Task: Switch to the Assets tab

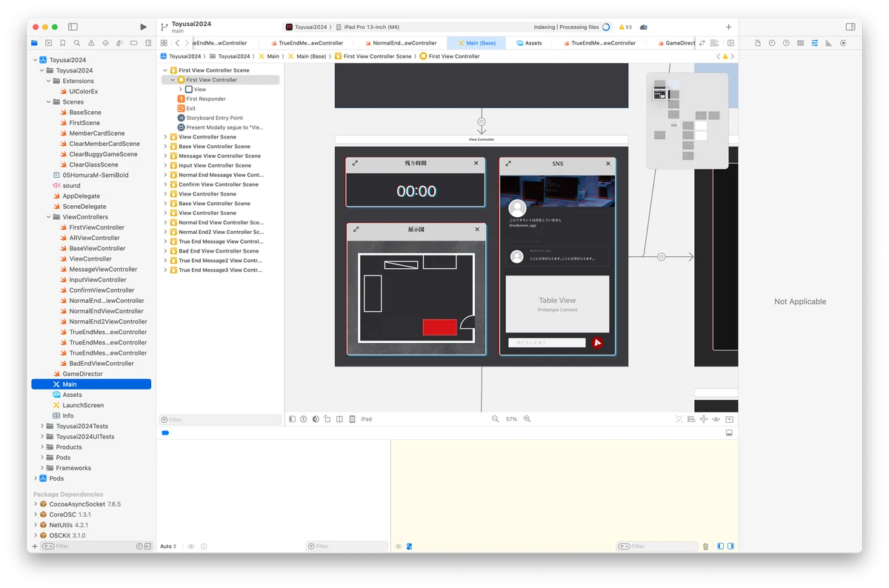Action: 529,43
